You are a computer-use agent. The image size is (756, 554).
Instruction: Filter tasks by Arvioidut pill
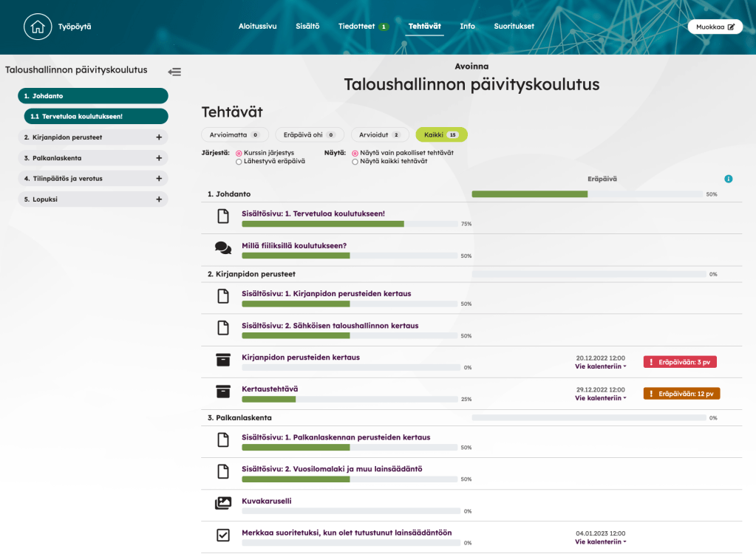(x=379, y=135)
